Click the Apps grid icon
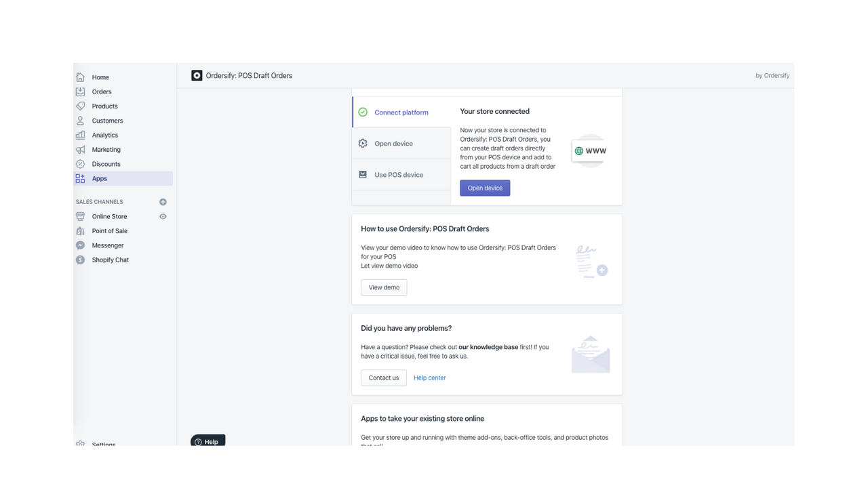Screen dimensions: 868x488 (80, 178)
